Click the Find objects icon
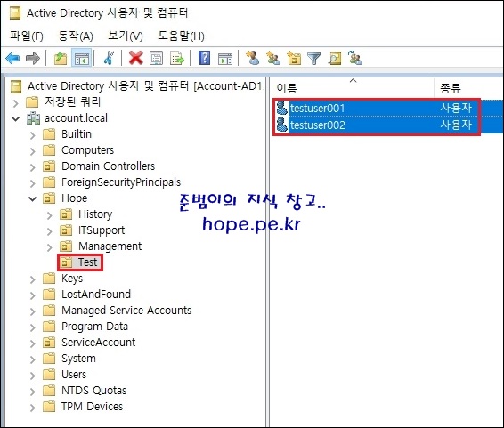The image size is (504, 428). click(x=335, y=59)
